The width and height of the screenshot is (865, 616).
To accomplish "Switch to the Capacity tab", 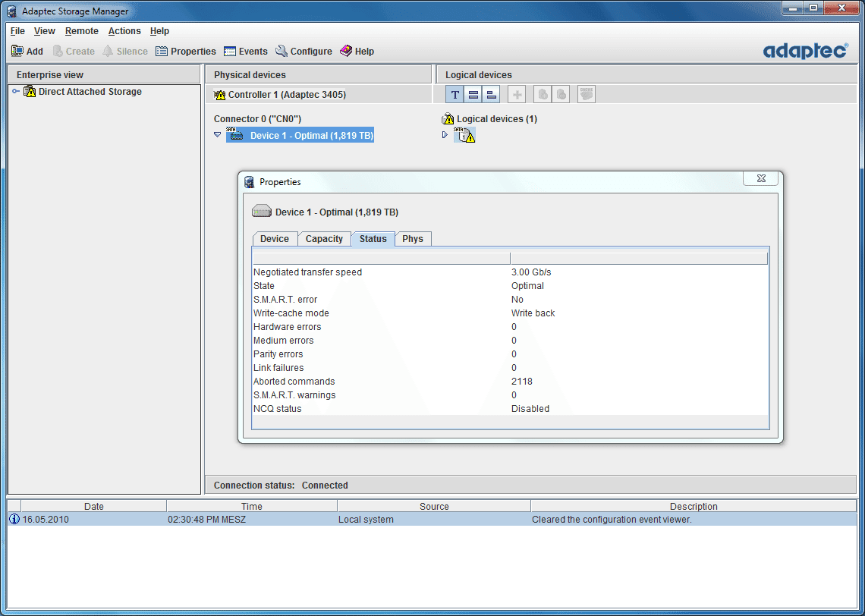I will pyautogui.click(x=325, y=239).
